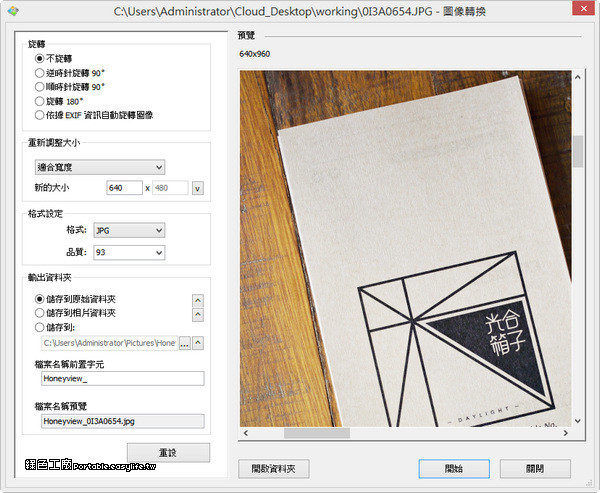The width and height of the screenshot is (600, 493).
Task: Click the 開始 start button
Action: [x=454, y=469]
